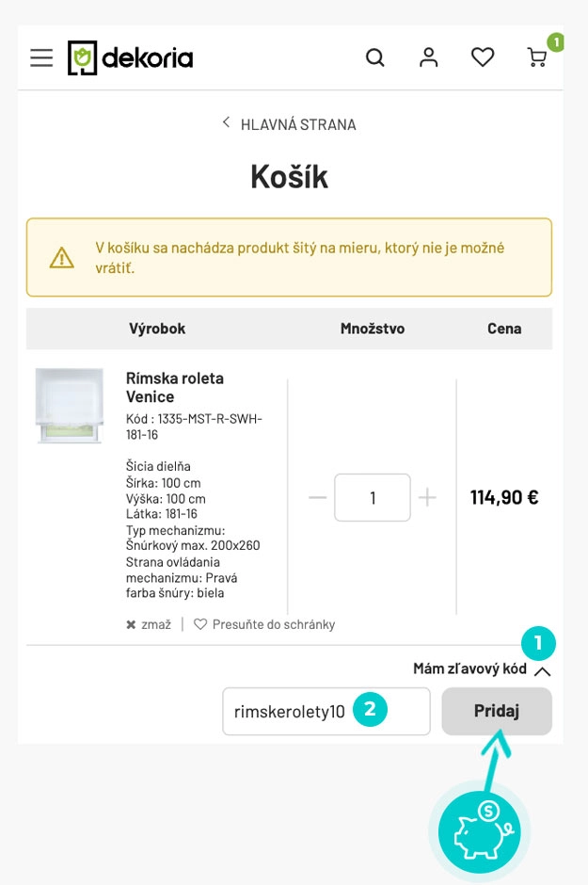Open the shopping cart icon
This screenshot has height=885, width=588.
tap(536, 58)
